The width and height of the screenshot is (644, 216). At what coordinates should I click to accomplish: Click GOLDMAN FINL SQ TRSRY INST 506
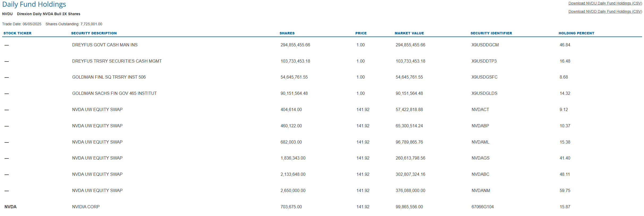click(109, 77)
